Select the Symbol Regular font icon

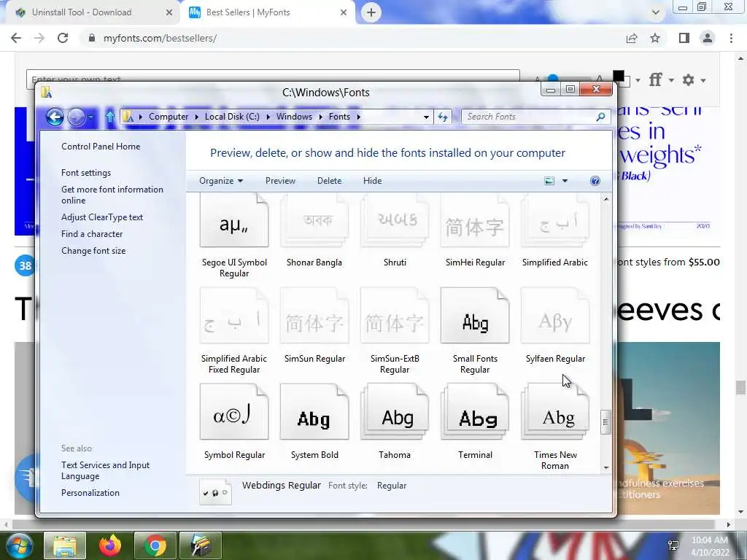[x=234, y=412]
